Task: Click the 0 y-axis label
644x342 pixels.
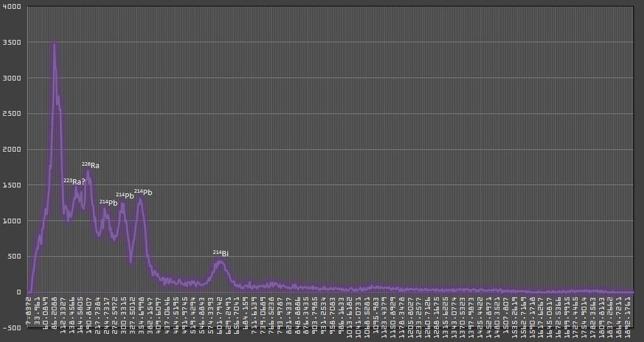Action: (x=18, y=292)
